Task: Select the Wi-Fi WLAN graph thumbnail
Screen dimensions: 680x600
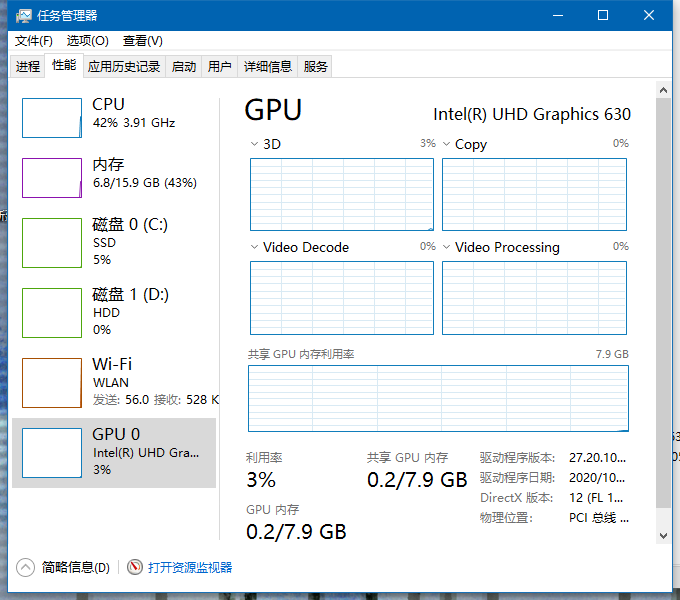Action: tap(52, 383)
